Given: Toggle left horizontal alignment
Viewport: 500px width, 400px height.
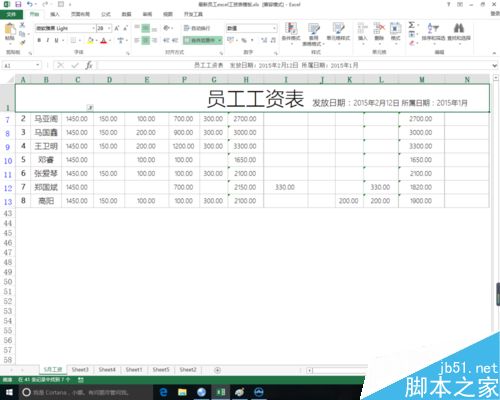Looking at the screenshot, I should [137, 40].
